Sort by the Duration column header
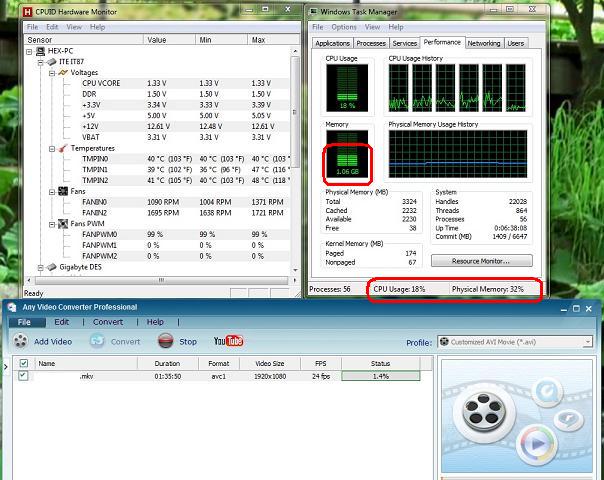 point(168,363)
